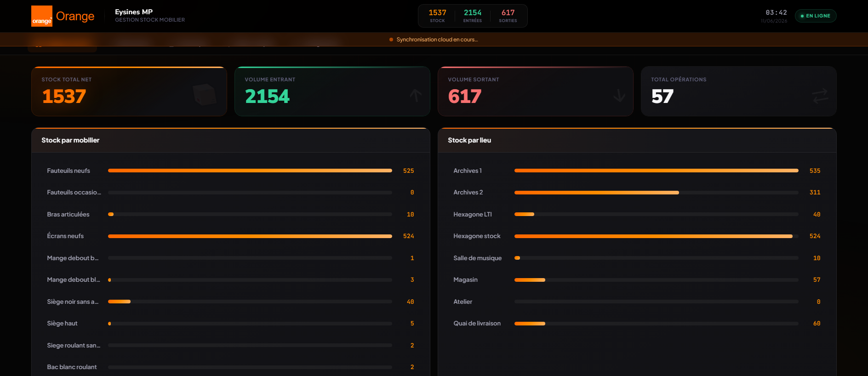Click the VOLUME SORTANT card label
This screenshot has height=376, width=868.
point(474,80)
